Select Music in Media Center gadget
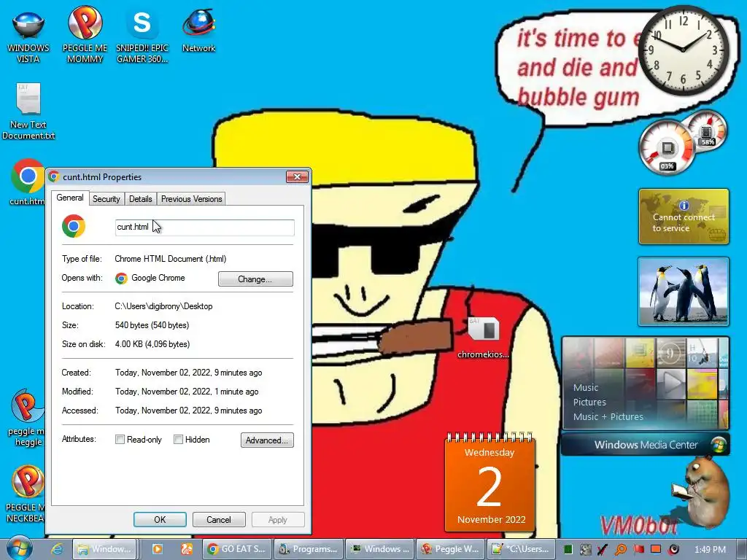Screen dimensions: 747x560 click(x=586, y=388)
